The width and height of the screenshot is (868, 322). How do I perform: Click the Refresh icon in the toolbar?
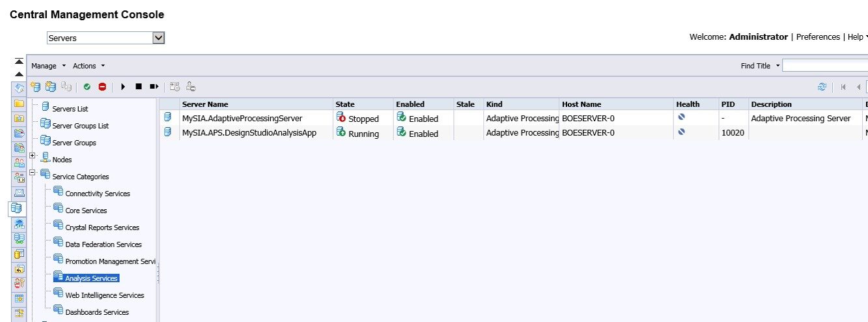[822, 87]
